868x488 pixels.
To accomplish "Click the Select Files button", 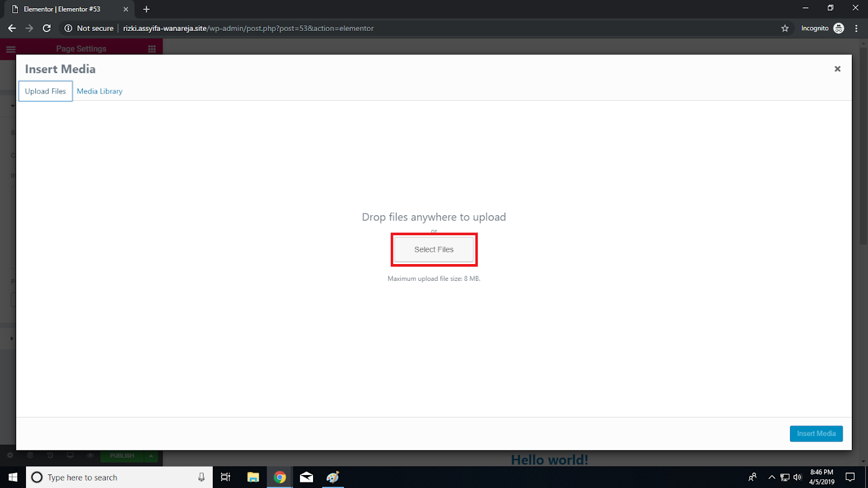I will tap(434, 249).
